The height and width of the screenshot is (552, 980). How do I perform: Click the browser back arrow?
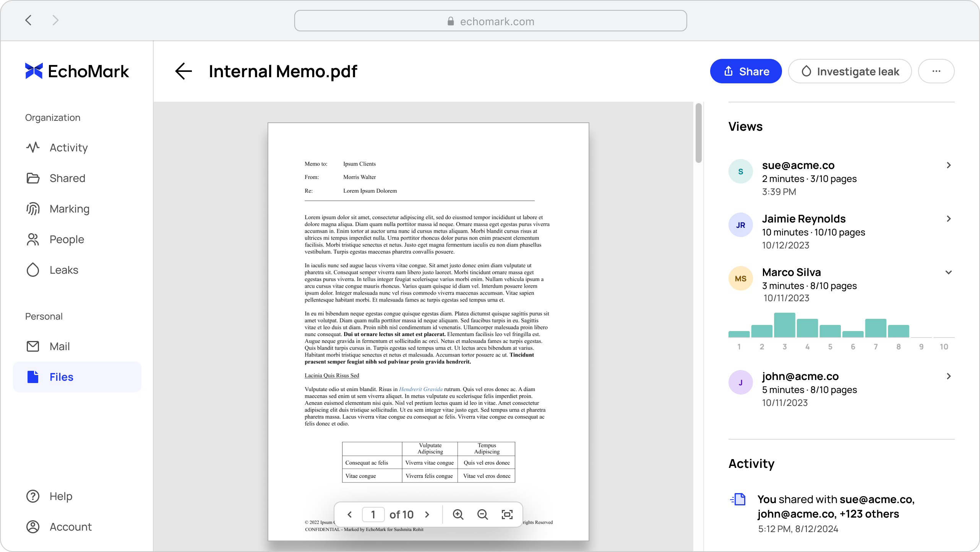point(28,20)
